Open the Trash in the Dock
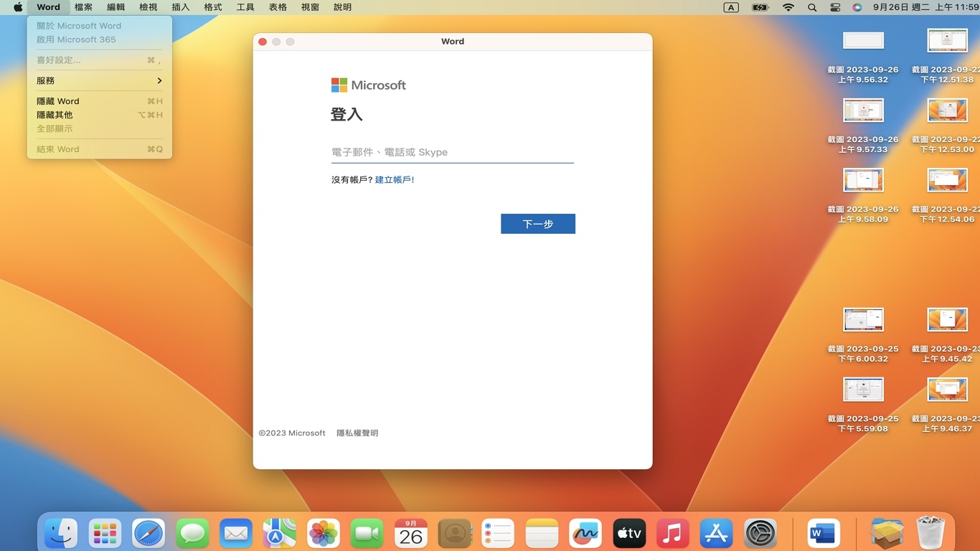The width and height of the screenshot is (980, 551). 931,534
